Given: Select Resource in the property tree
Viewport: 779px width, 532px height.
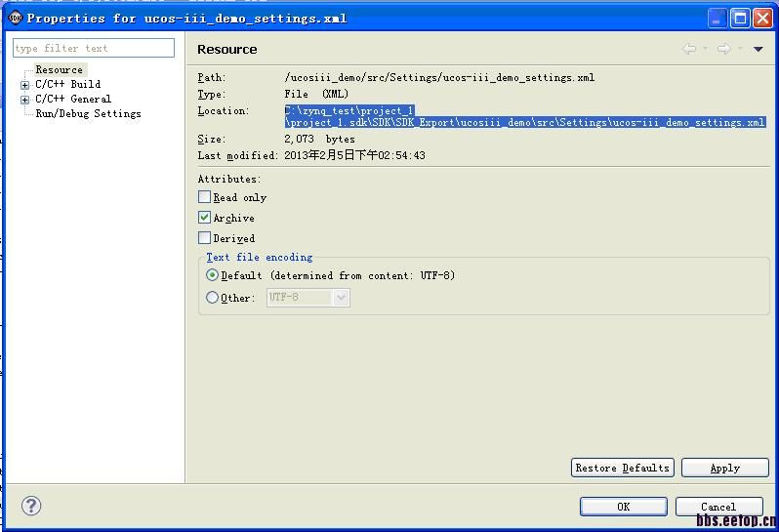Looking at the screenshot, I should tap(60, 69).
